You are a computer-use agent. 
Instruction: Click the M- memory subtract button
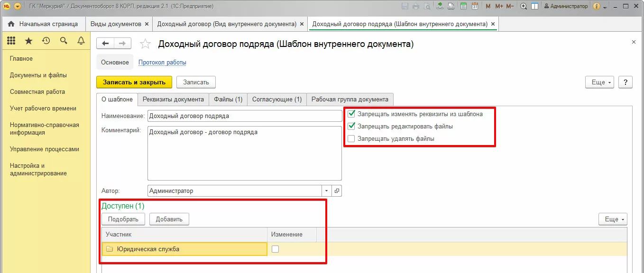point(510,6)
